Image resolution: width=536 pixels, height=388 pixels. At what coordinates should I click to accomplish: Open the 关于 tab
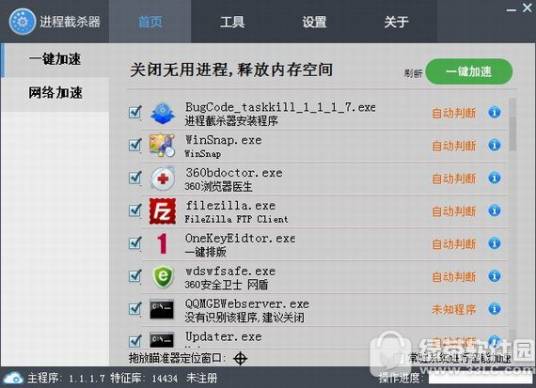(396, 22)
